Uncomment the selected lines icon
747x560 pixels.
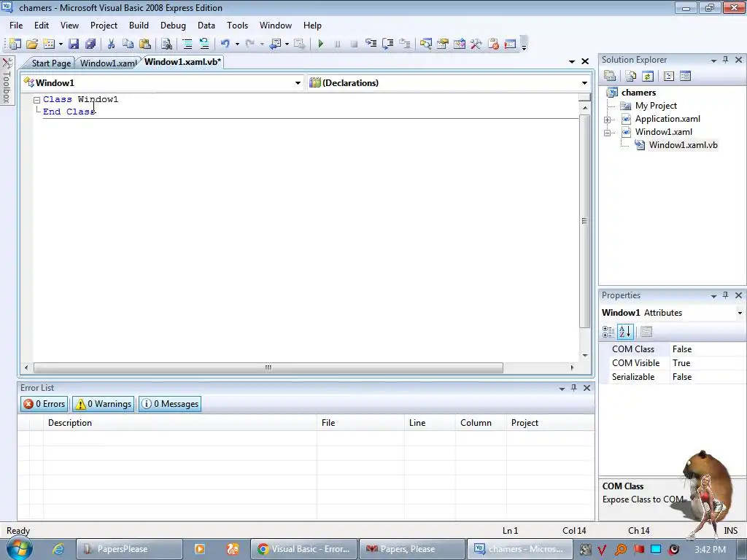tap(204, 44)
